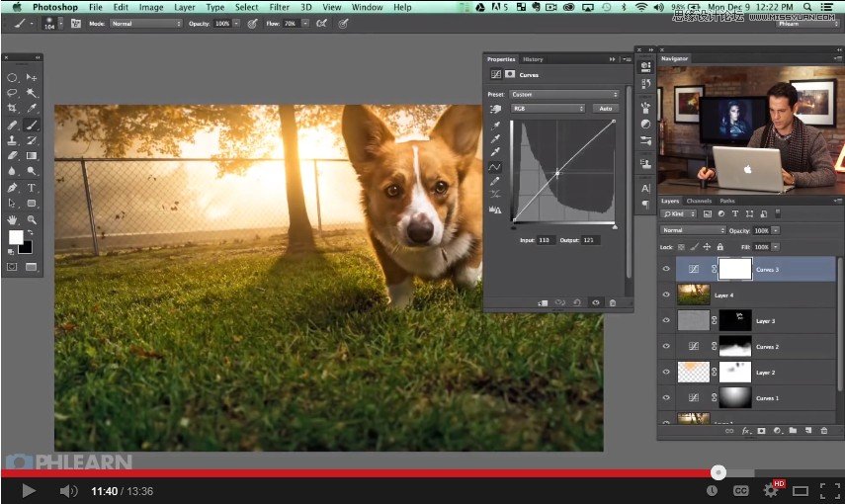Open the Filter menu
845x504 pixels.
pyautogui.click(x=280, y=7)
